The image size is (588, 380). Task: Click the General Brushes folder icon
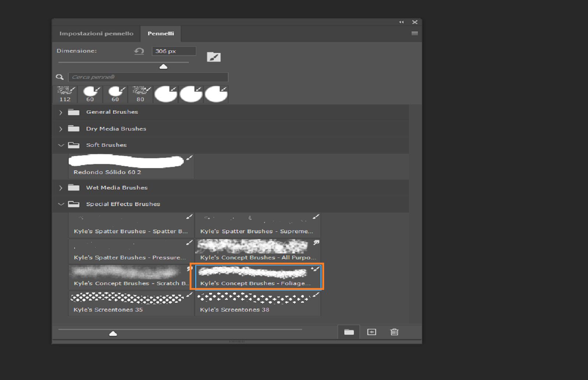(x=73, y=112)
